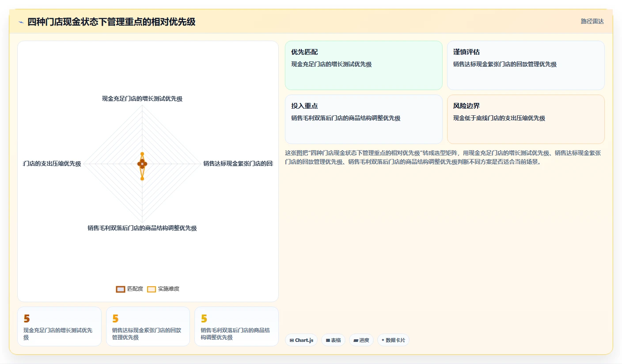The height and width of the screenshot is (364, 622).
Task: Click the 进度 tag icon
Action: [x=356, y=341]
